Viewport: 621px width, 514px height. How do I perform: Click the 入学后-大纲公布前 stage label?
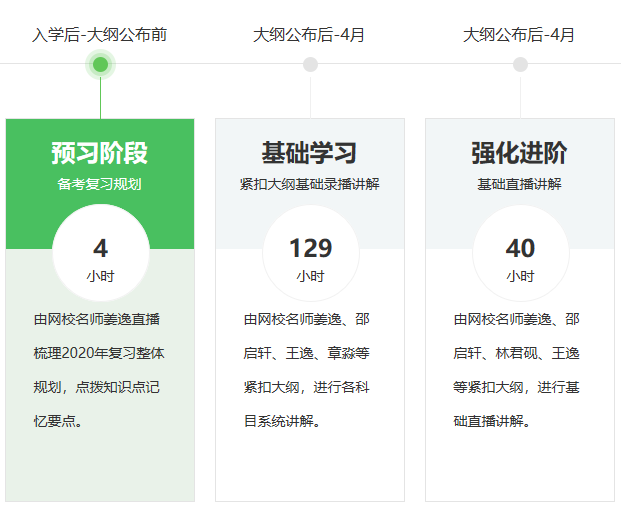point(100,35)
